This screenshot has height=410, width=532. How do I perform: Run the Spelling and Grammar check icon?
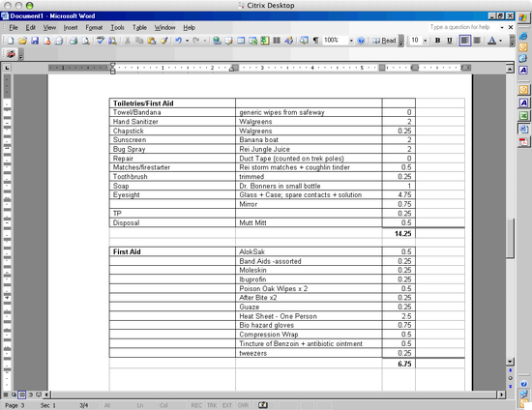pos(101,41)
